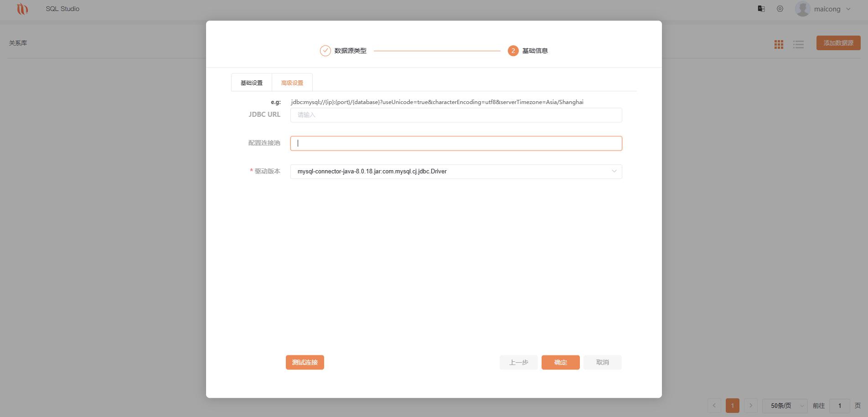Open the settings gear icon
This screenshot has height=417, width=868.
click(x=780, y=9)
